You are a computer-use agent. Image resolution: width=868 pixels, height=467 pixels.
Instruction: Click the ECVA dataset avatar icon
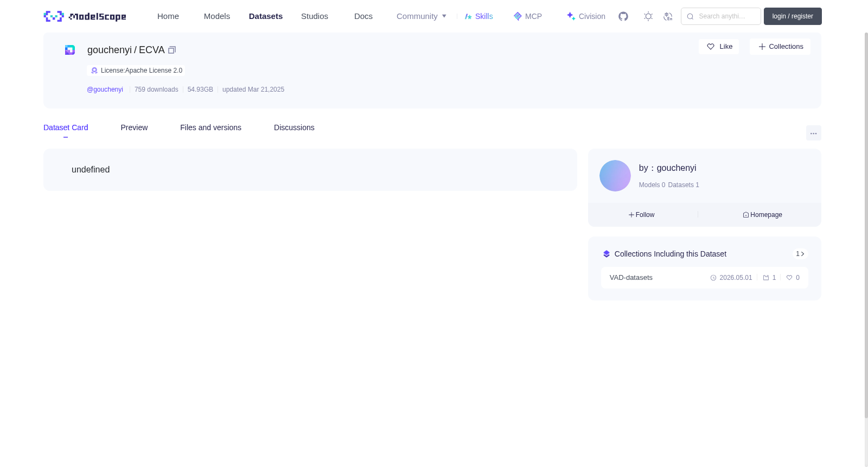(70, 50)
